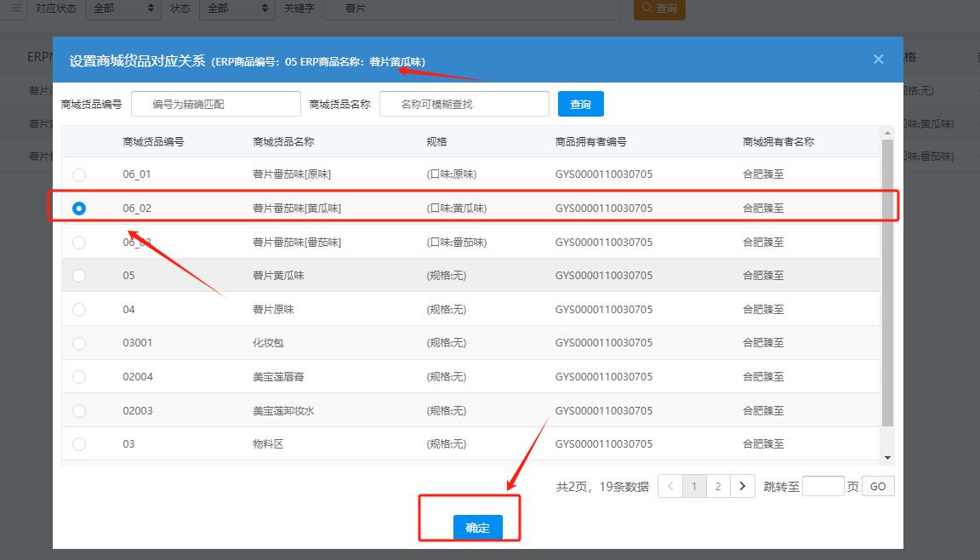Click the blue 查询 button in dialog

tap(581, 105)
